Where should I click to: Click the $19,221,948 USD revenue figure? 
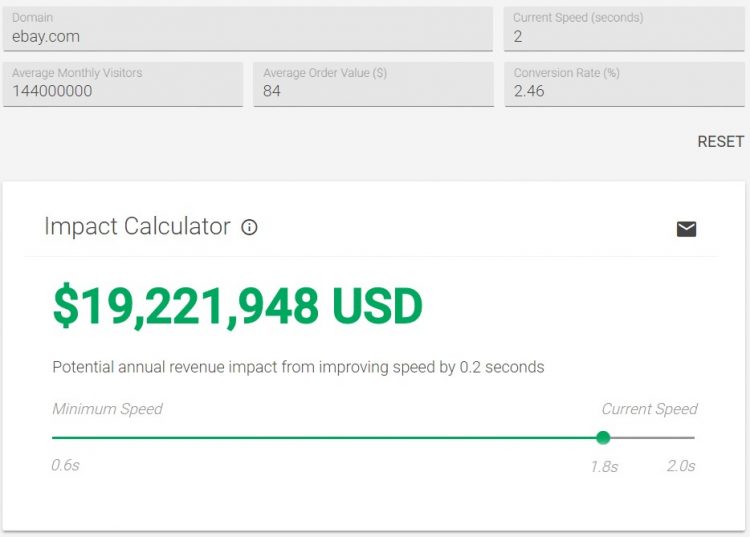238,306
